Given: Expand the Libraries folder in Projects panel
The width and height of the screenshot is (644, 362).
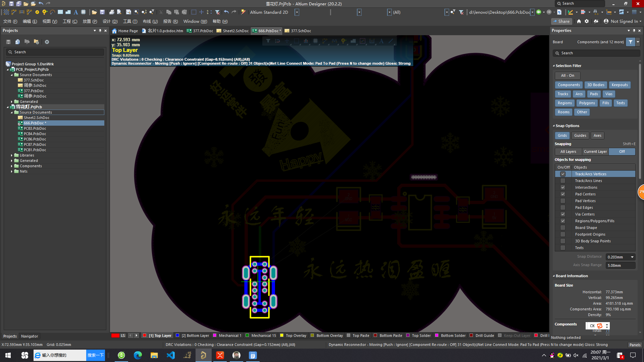Looking at the screenshot, I should 12,155.
